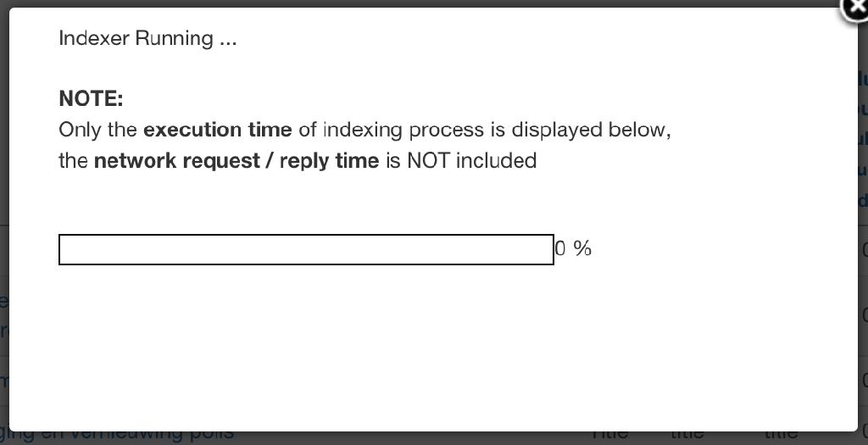The image size is (868, 445).
Task: Click the NOT included text
Action: tap(471, 160)
